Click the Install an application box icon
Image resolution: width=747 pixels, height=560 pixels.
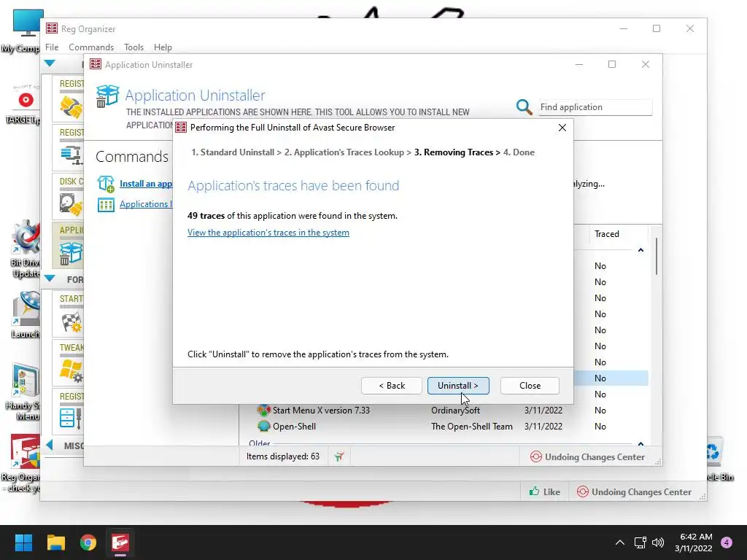point(106,184)
